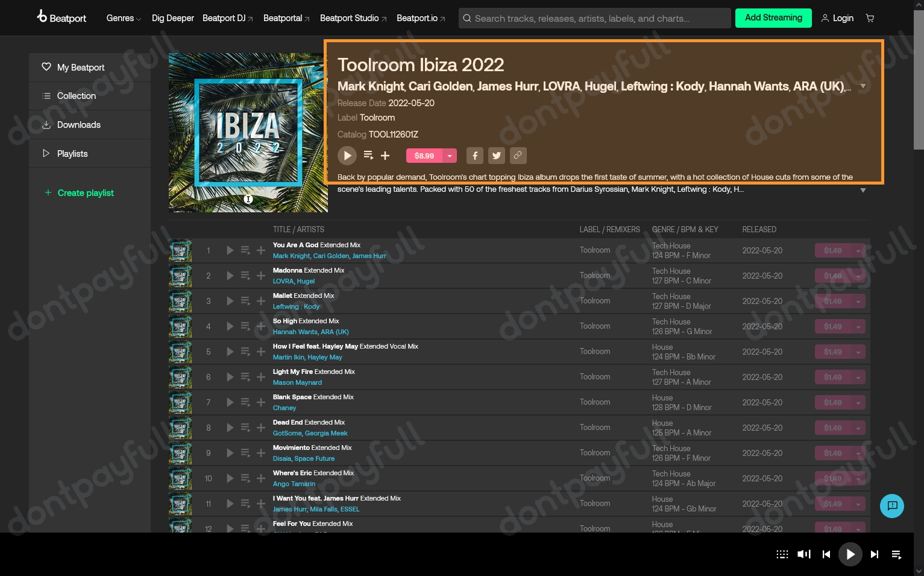Image resolution: width=924 pixels, height=576 pixels.
Task: Expand the release description text
Action: click(863, 190)
